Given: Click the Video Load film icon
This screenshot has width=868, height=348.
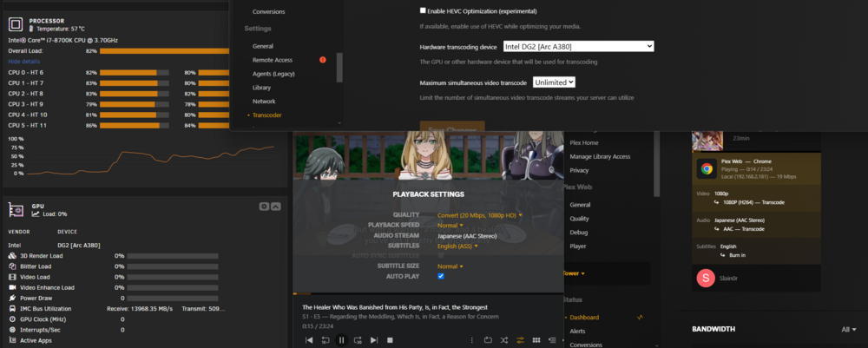Looking at the screenshot, I should 12,277.
